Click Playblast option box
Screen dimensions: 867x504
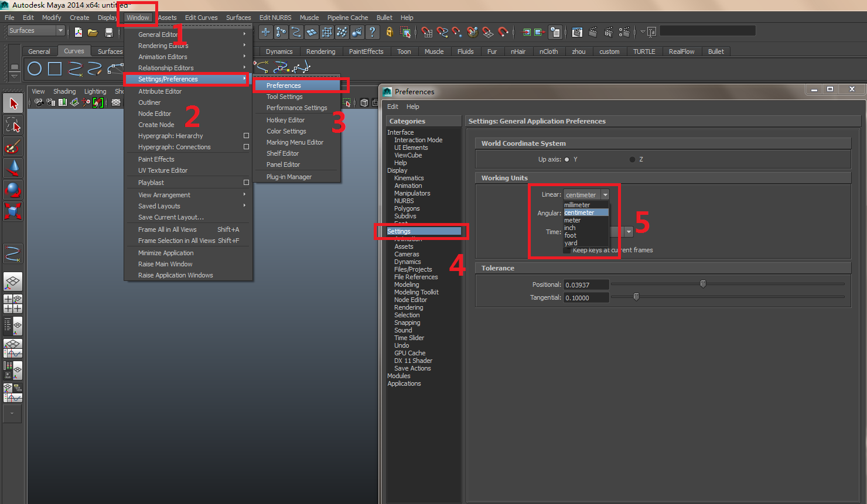click(x=246, y=183)
